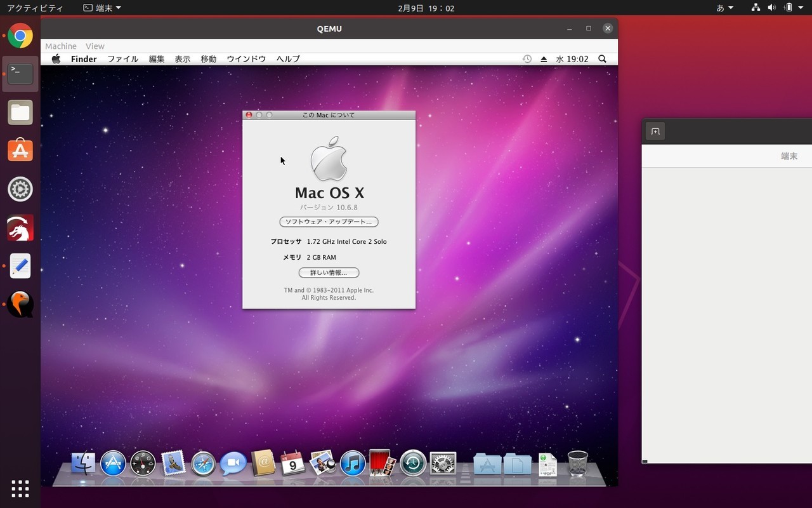This screenshot has width=812, height=508.
Task: Add a new tab in the terminal window
Action: click(655, 131)
